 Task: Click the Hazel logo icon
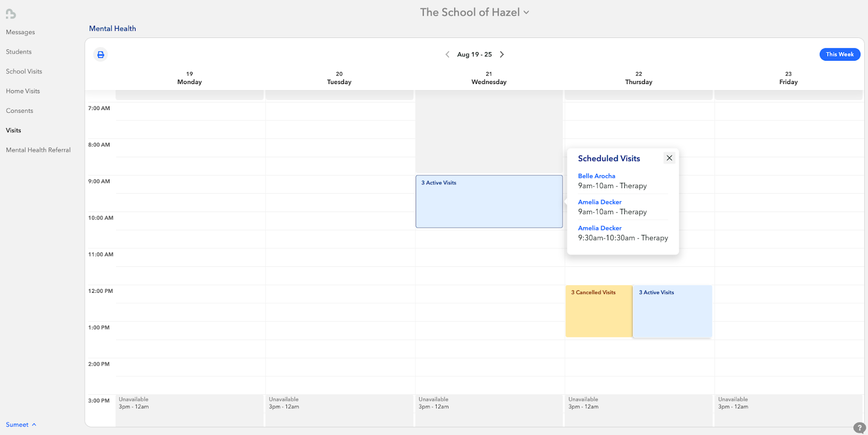11,14
